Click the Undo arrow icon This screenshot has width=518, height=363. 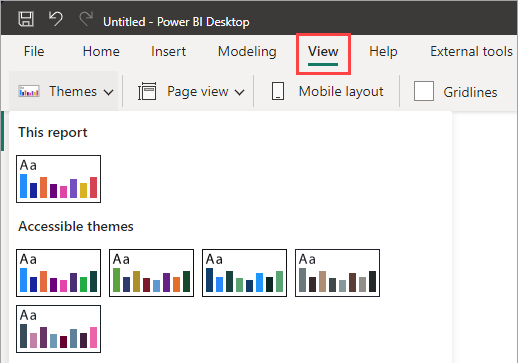(x=55, y=18)
